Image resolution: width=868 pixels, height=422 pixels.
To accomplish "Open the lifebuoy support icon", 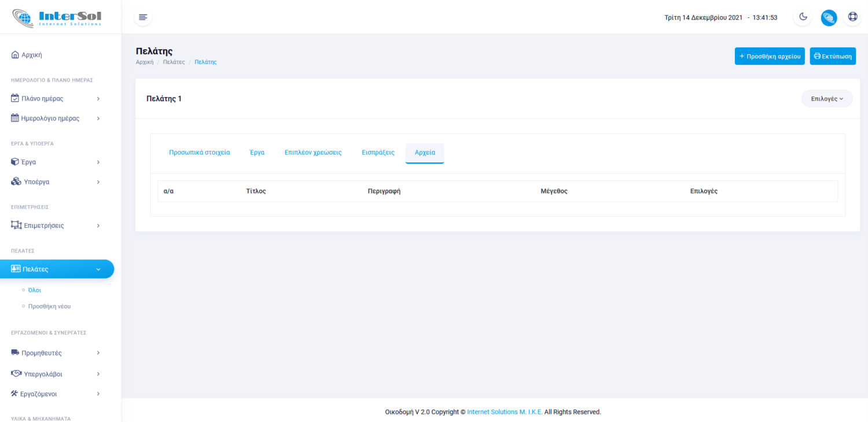I will point(852,17).
